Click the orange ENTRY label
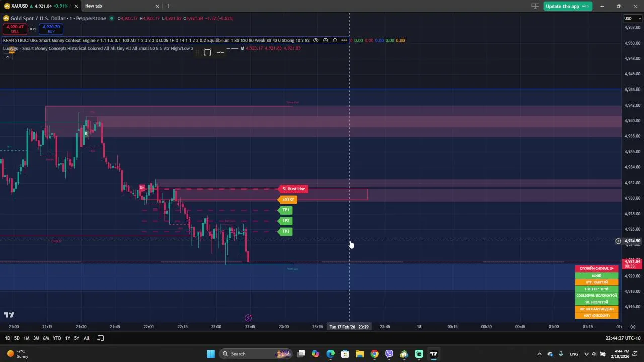 288,200
